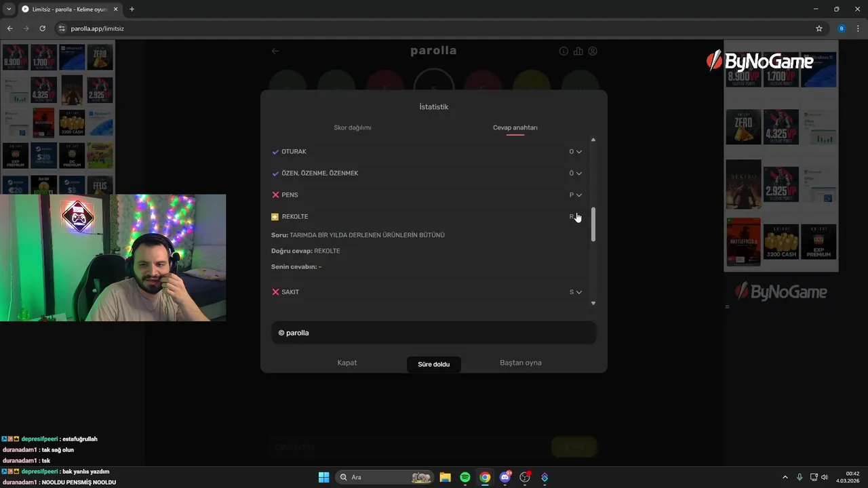Click the ByNoGame logo at top right

[x=760, y=62]
